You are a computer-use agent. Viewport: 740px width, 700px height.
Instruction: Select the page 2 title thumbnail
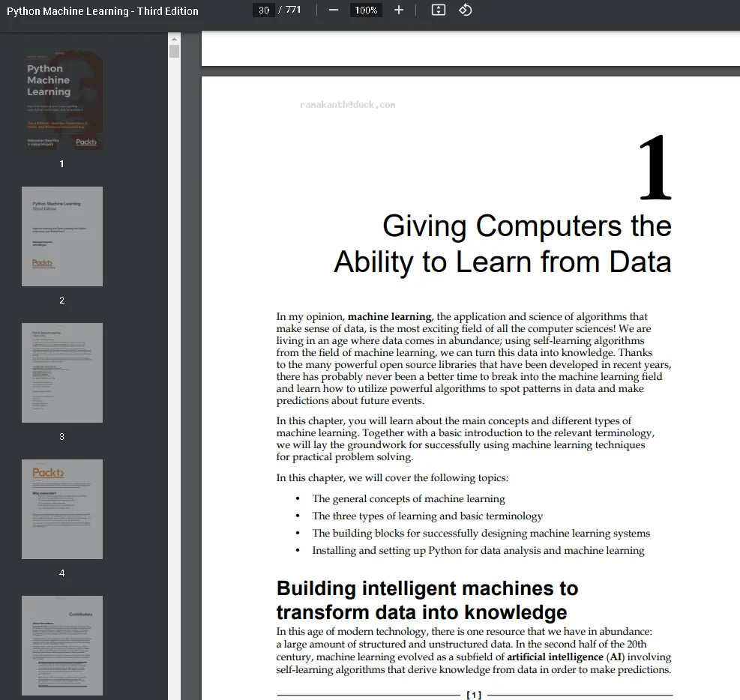[x=62, y=236]
